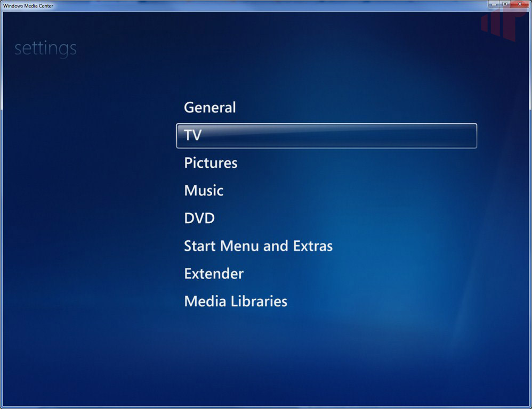Maximize the Windows Media Center window
The width and height of the screenshot is (532, 409).
(504, 4)
